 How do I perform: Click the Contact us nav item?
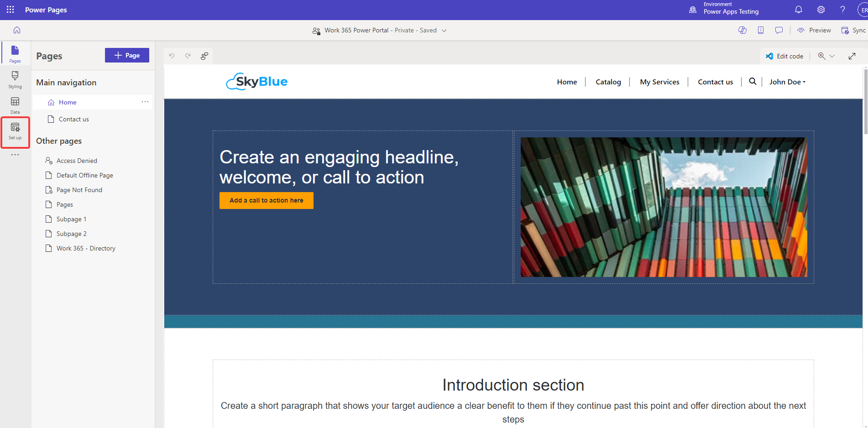point(715,82)
